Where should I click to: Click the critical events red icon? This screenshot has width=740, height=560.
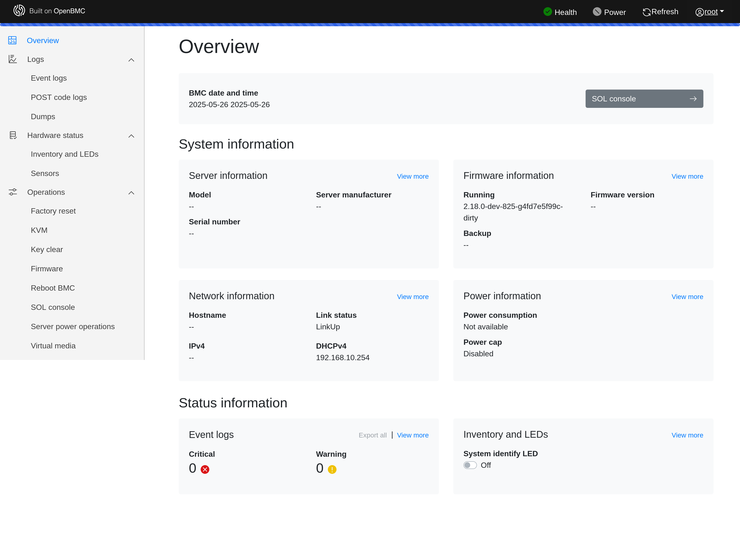pos(205,469)
